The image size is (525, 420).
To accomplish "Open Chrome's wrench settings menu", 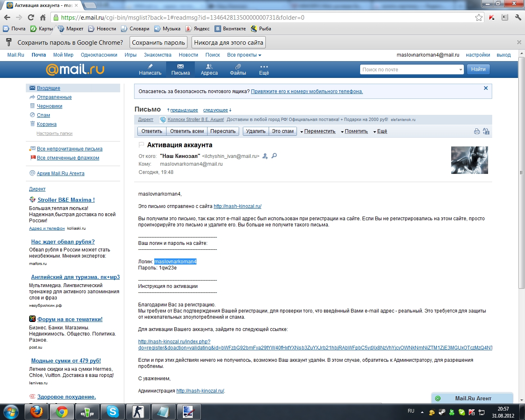I will pyautogui.click(x=518, y=17).
